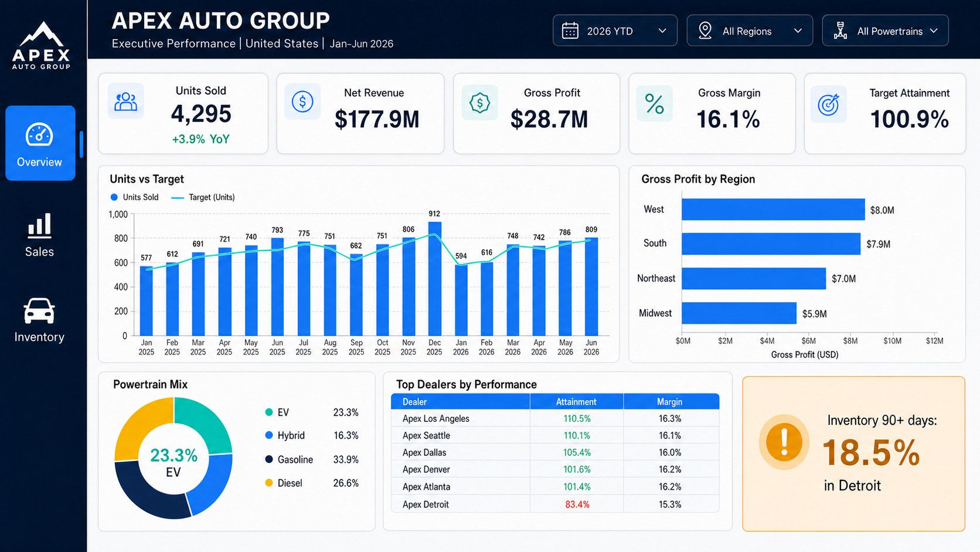Click the yellow Diesel donut segment
The width and height of the screenshot is (980, 552).
click(x=139, y=427)
